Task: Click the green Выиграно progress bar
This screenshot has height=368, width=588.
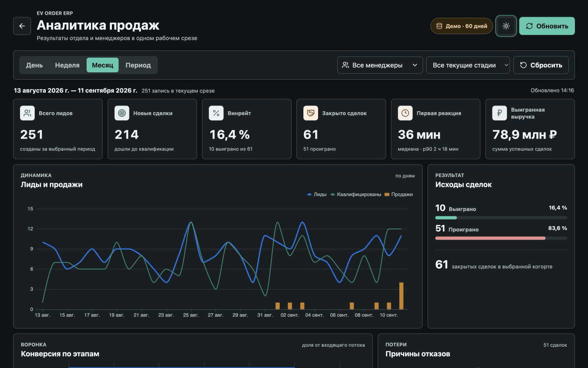Action: 446,218
